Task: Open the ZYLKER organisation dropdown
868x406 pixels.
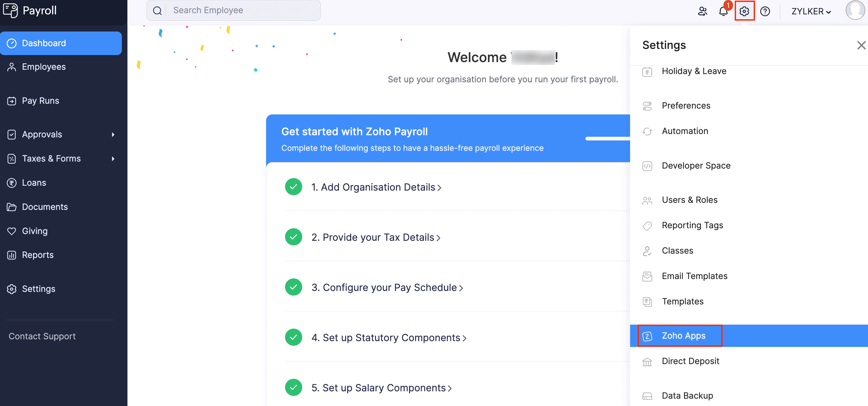Action: click(811, 11)
